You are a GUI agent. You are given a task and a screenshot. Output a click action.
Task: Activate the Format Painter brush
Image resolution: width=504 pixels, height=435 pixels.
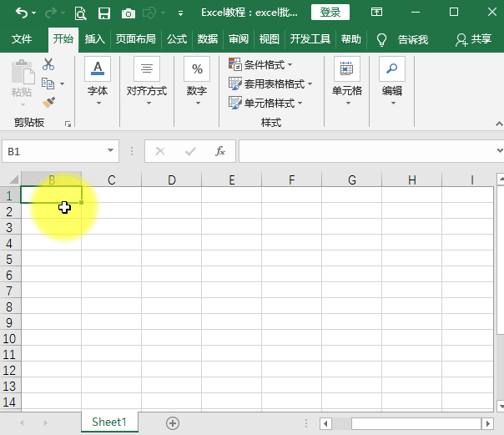pyautogui.click(x=49, y=103)
